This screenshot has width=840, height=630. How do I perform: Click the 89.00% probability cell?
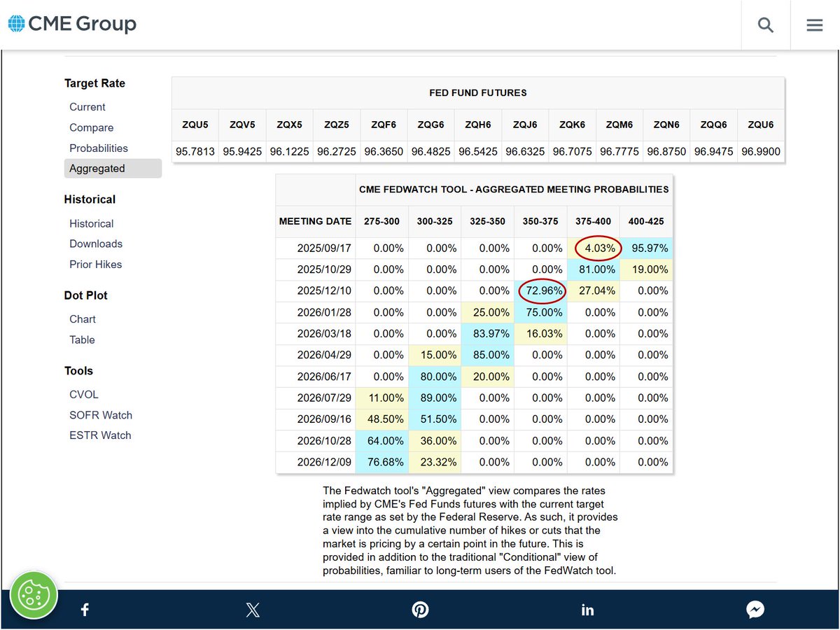[x=435, y=398]
